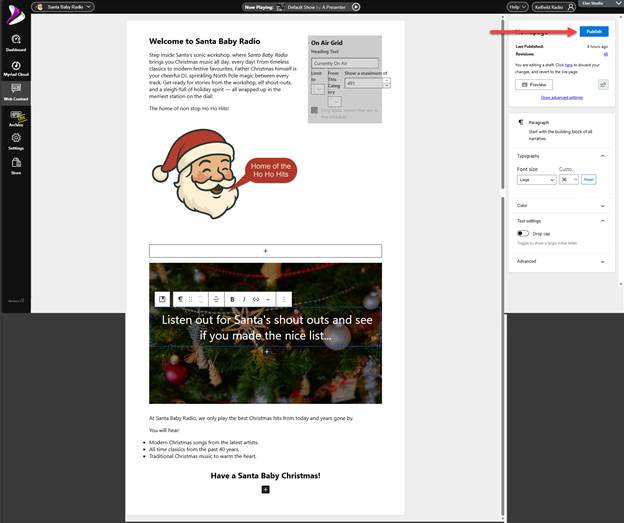Click the 'You will hear:' paragraph

pyautogui.click(x=164, y=430)
